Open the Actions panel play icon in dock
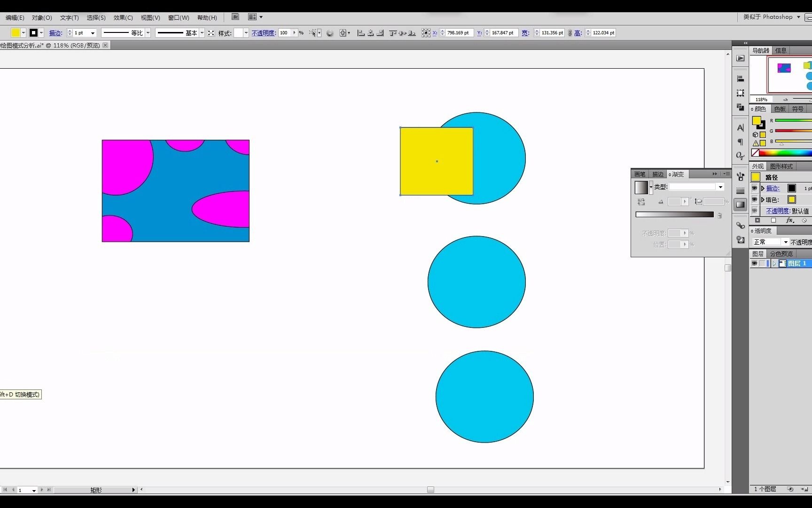The image size is (812, 508). pyautogui.click(x=741, y=58)
